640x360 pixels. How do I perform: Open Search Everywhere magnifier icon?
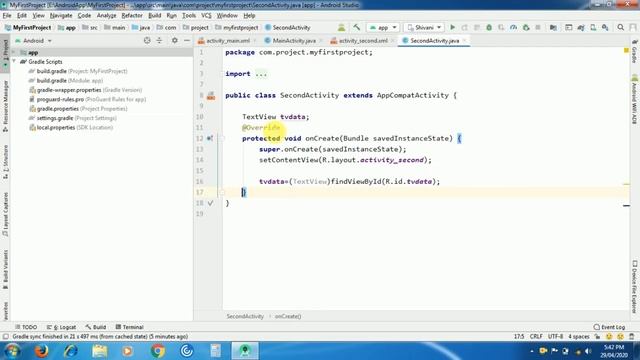(620, 27)
